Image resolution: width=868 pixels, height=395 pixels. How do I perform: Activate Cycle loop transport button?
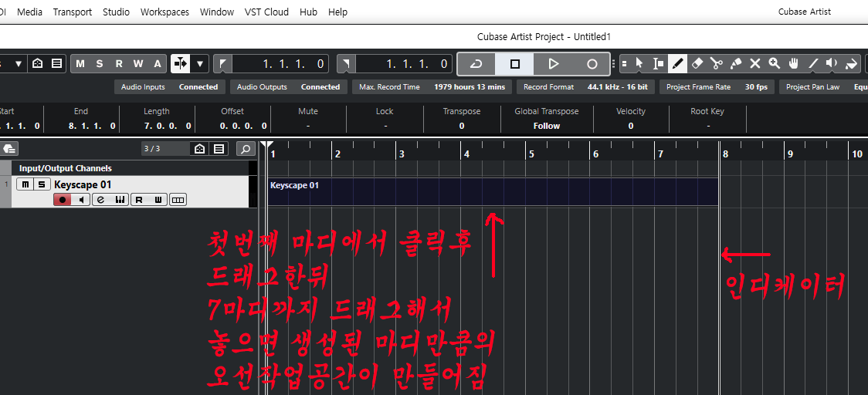[476, 64]
